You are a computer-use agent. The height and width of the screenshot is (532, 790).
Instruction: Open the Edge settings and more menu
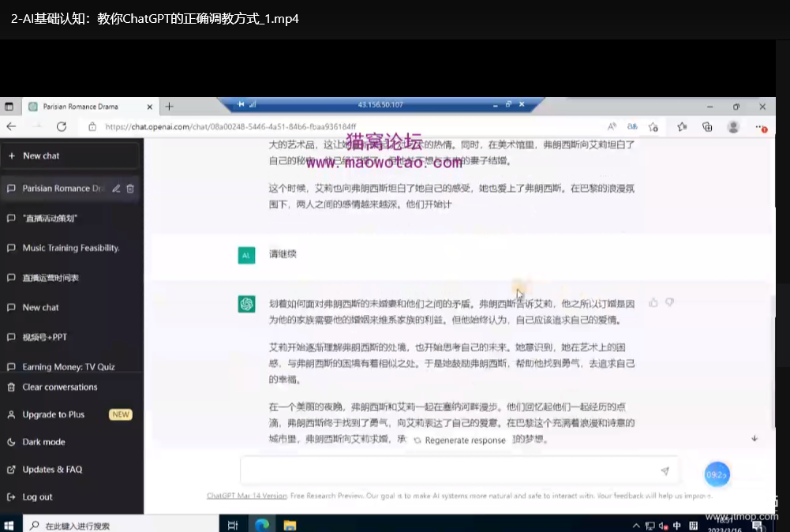(761, 126)
